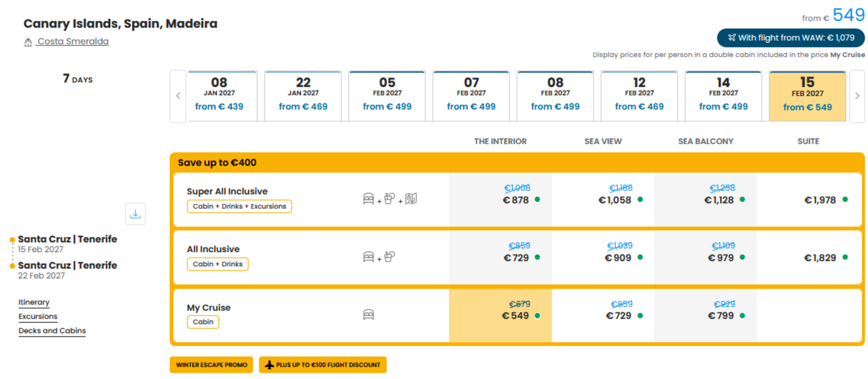This screenshot has width=868, height=379.
Task: Open the Costa Smeralda ship link
Action: click(x=73, y=41)
